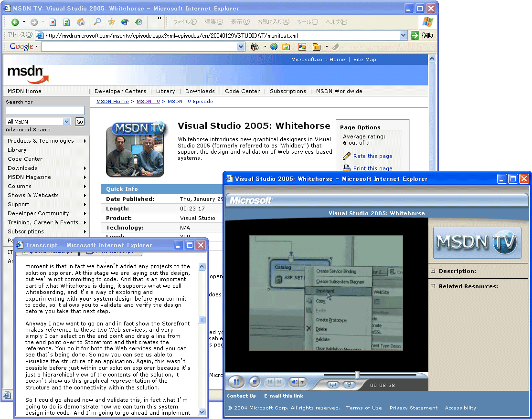Viewport: 532px width, 419px height.
Task: Open the Back button history dropdown arrow
Action: click(x=24, y=22)
